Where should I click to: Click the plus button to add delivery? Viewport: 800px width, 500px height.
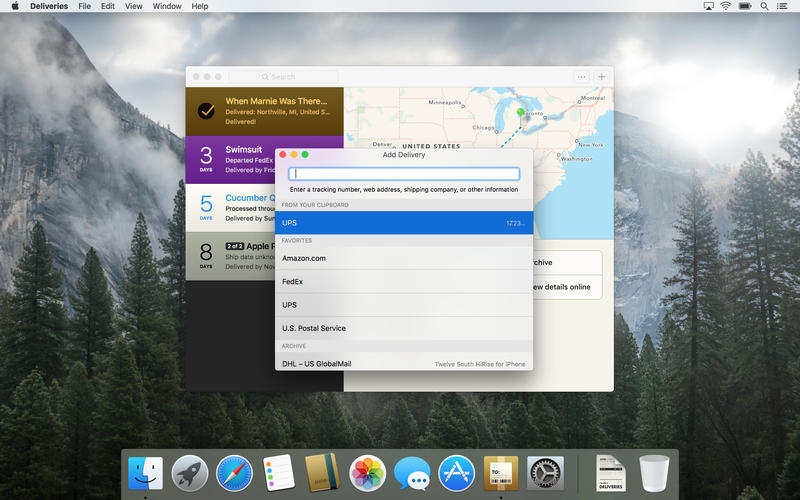[602, 77]
